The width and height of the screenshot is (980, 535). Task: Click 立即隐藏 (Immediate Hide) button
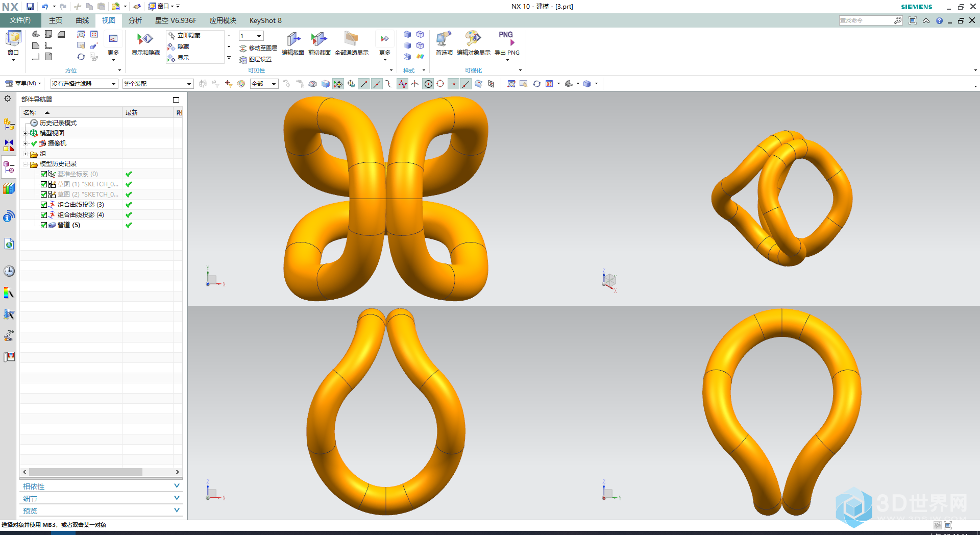click(x=184, y=35)
